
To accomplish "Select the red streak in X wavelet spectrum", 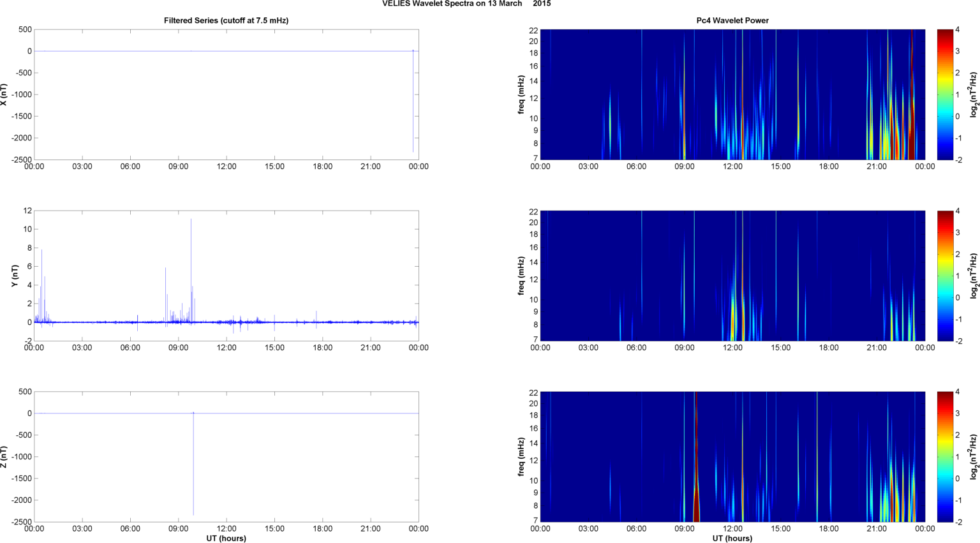I will [912, 96].
